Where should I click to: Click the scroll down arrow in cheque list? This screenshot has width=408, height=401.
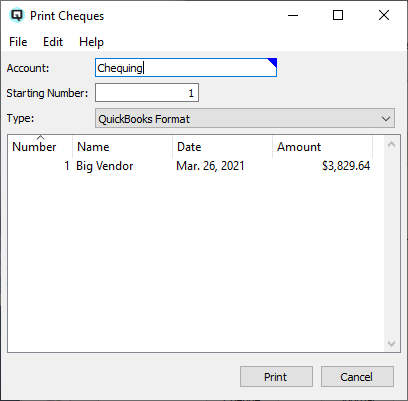392,343
